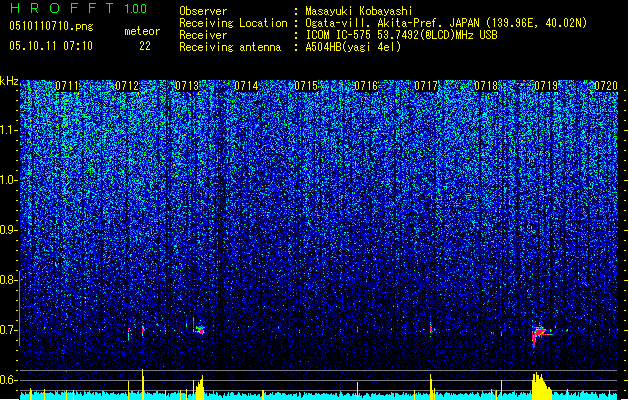Click the 0711 time marker
Viewport: 629px width, 400px height.
(67, 86)
